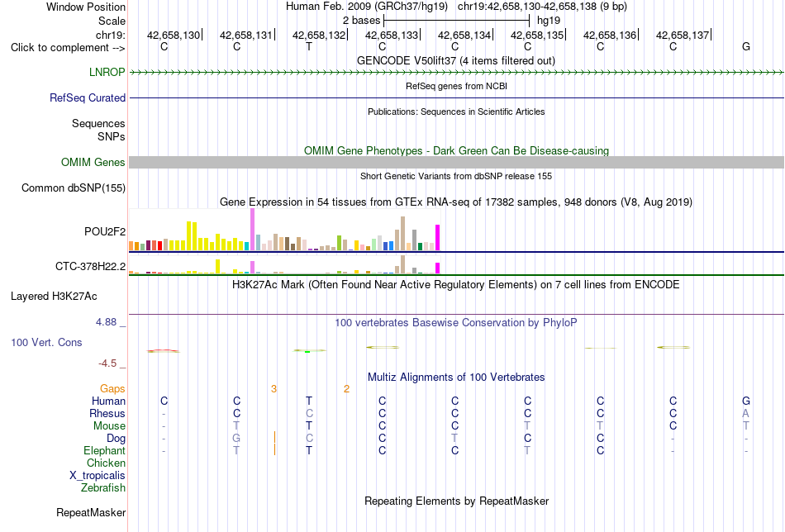Click the magenta bar in POU2F2 chart

click(x=438, y=238)
